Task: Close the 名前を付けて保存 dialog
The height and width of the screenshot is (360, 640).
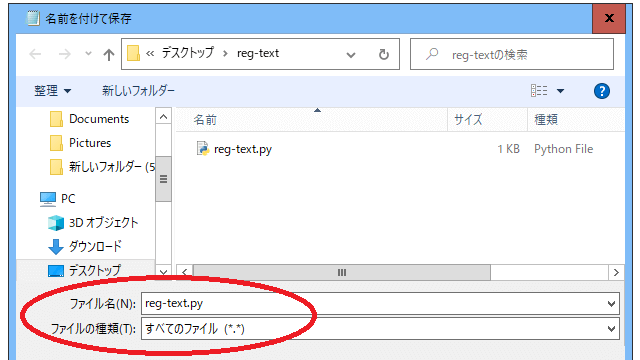Action: [609, 18]
